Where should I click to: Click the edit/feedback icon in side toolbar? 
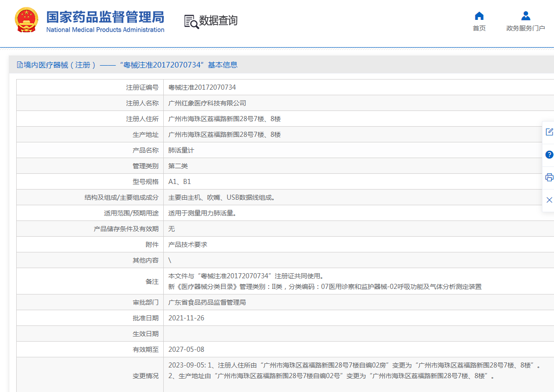click(x=549, y=132)
